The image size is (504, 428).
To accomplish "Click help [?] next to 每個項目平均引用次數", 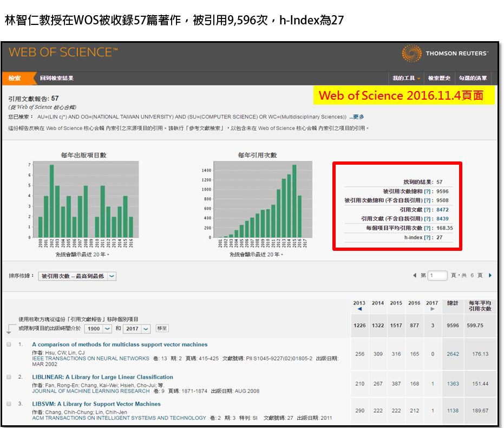I will (x=427, y=228).
